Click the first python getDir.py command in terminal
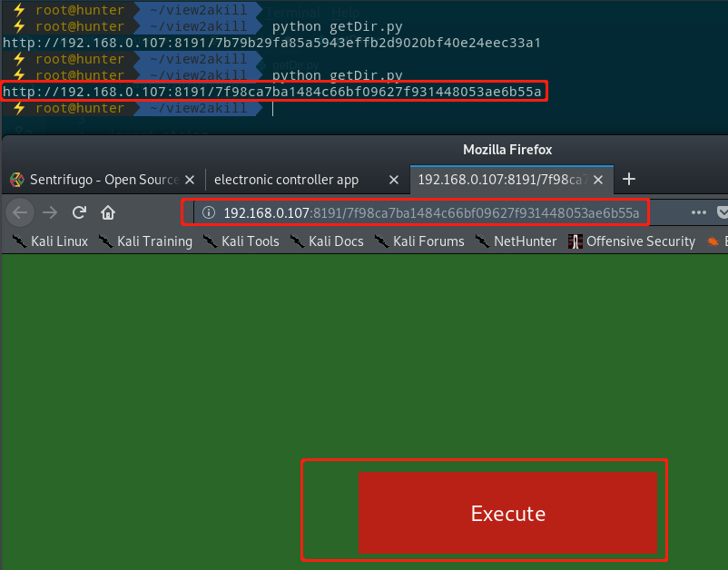 (x=337, y=26)
